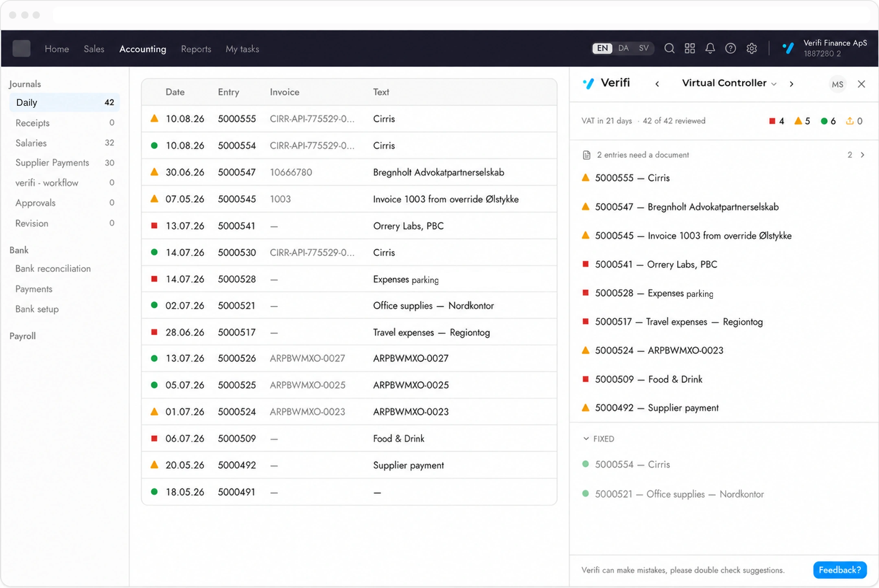The image size is (879, 588).
Task: Open notifications bell icon
Action: pyautogui.click(x=710, y=48)
